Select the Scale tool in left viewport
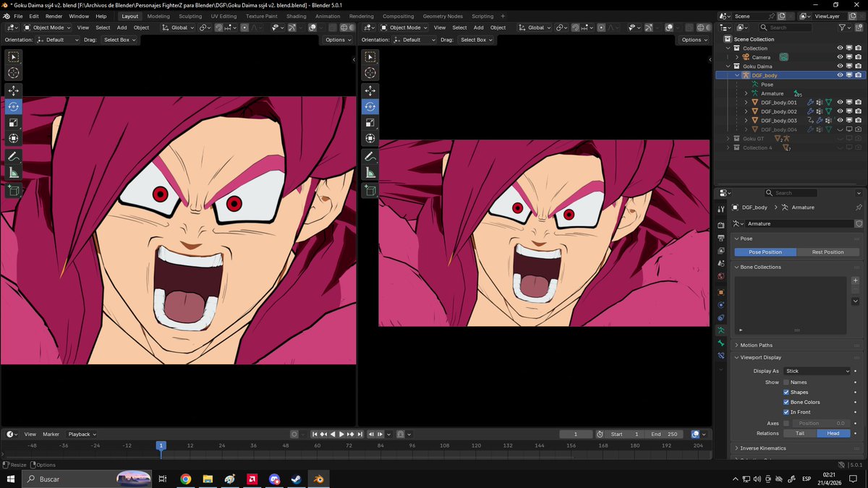Viewport: 868px width, 488px height. [14, 122]
